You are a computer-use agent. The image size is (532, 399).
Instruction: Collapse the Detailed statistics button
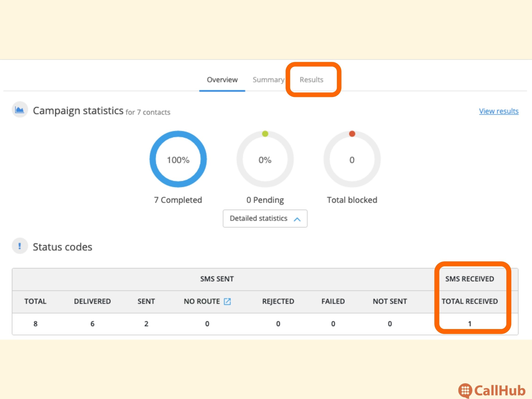click(265, 218)
